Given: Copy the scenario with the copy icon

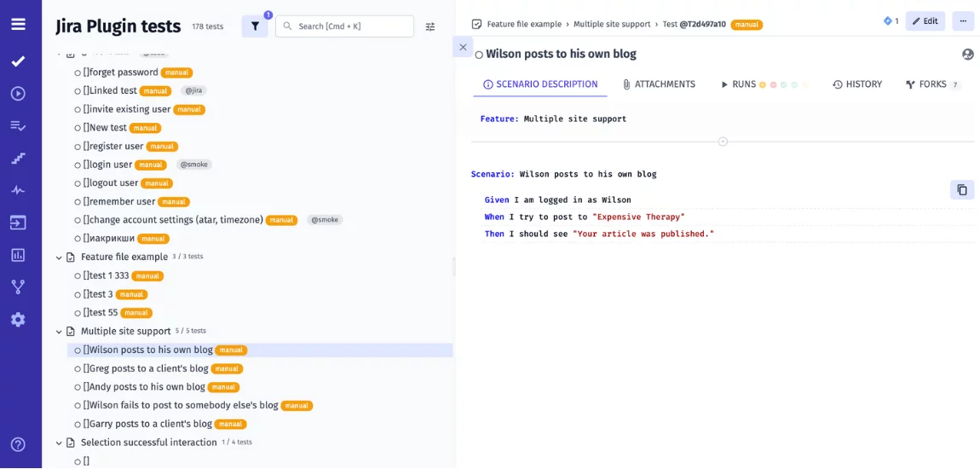Looking at the screenshot, I should [961, 190].
